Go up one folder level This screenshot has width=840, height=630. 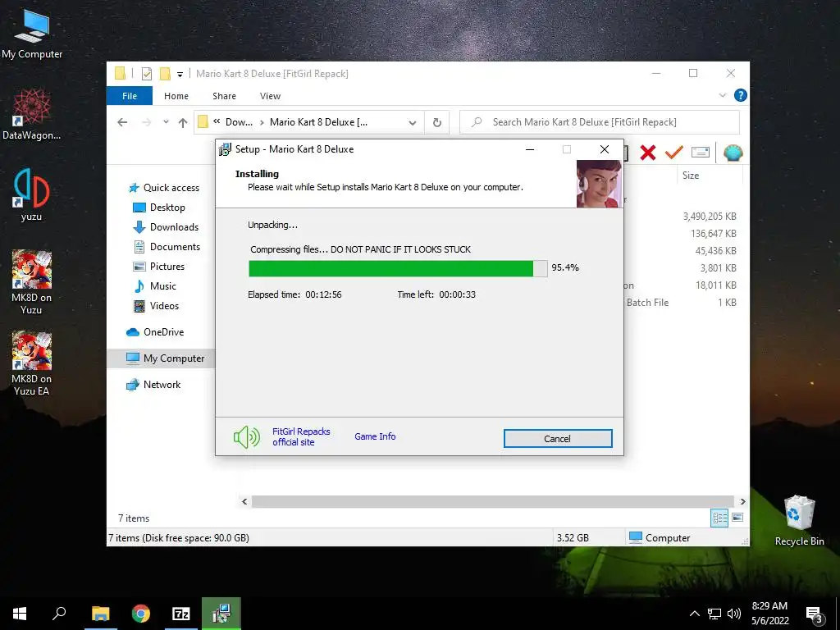pyautogui.click(x=183, y=122)
